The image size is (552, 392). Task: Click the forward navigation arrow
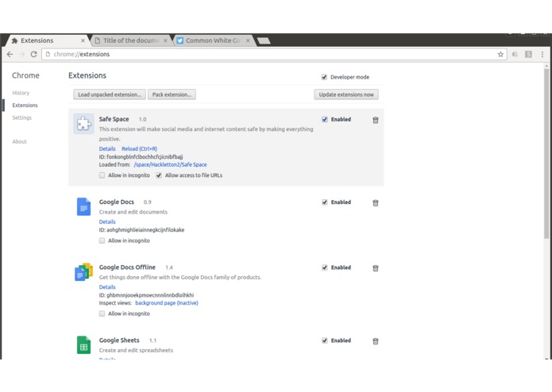[x=21, y=54]
